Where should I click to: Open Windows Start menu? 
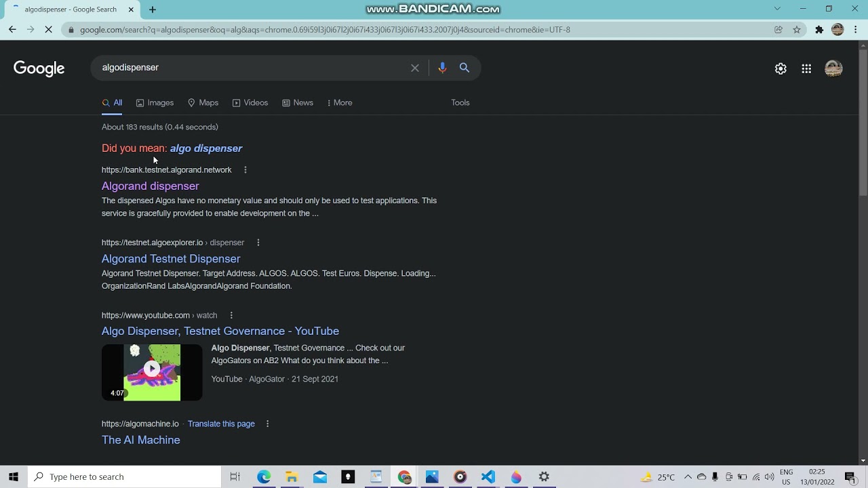[x=14, y=476]
